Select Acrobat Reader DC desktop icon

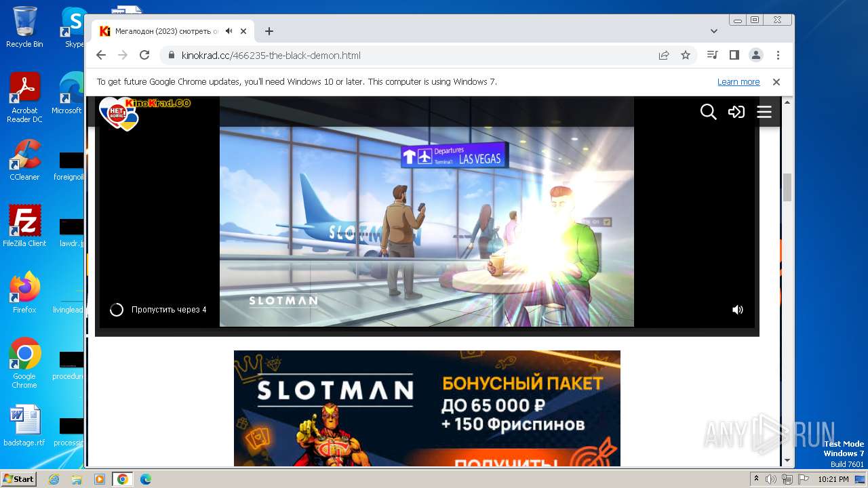pyautogui.click(x=24, y=98)
